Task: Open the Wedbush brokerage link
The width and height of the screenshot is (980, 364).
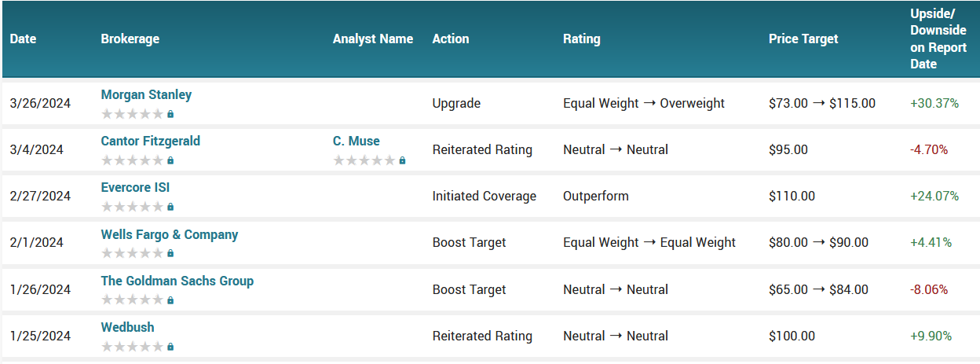Action: [128, 327]
